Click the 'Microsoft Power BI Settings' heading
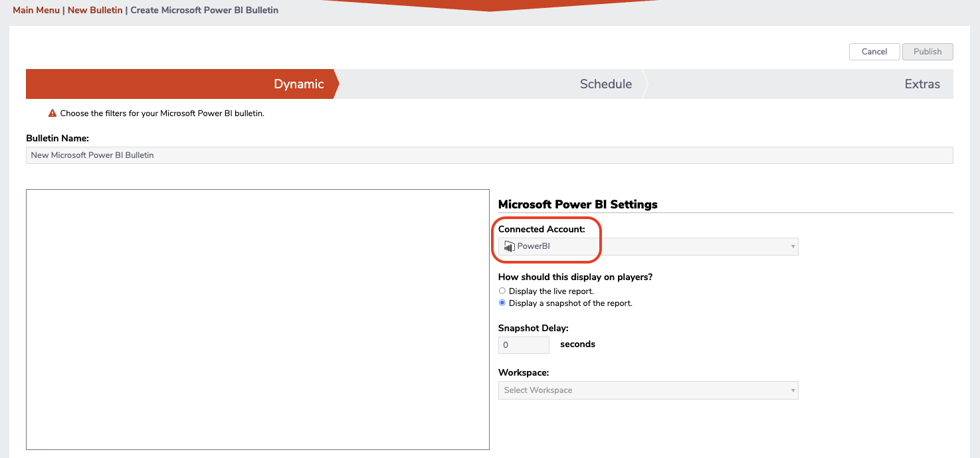This screenshot has height=458, width=980. tap(578, 204)
